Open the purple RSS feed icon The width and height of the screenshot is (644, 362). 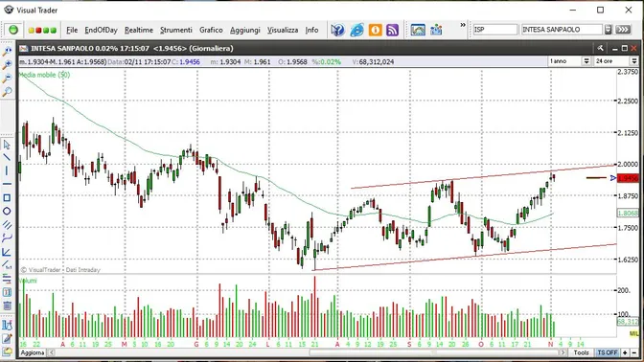point(392,30)
